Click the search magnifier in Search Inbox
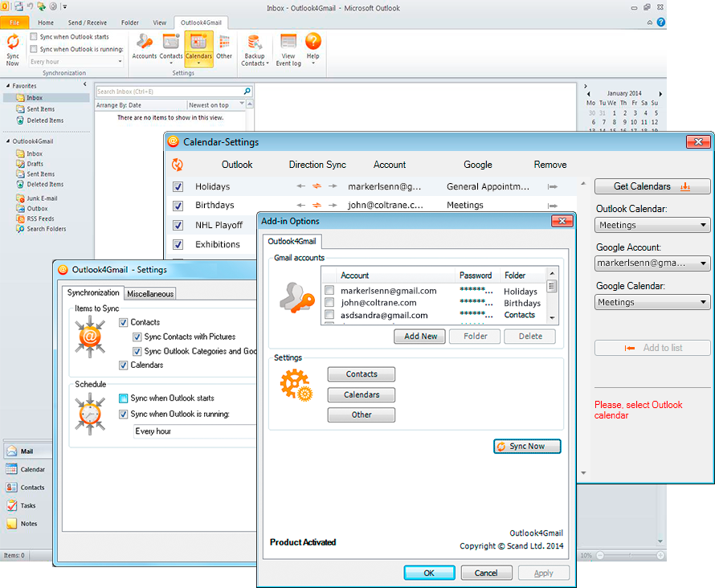The image size is (715, 588). coord(247,91)
